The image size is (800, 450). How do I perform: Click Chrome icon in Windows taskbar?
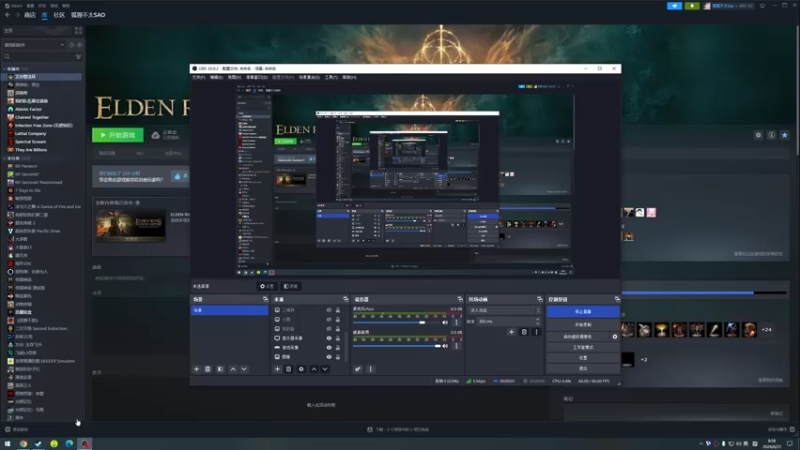(x=23, y=443)
